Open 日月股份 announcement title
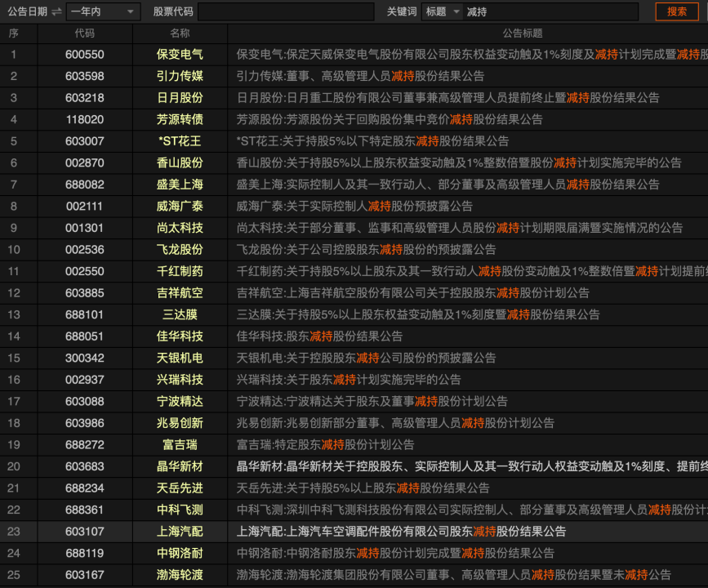 pos(448,98)
